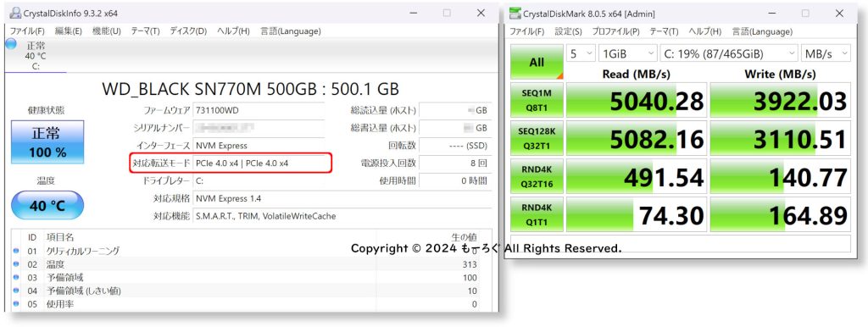Run the SEQ128K Q32T1 test
Screen dimensions: 868x327
pyautogui.click(x=537, y=138)
